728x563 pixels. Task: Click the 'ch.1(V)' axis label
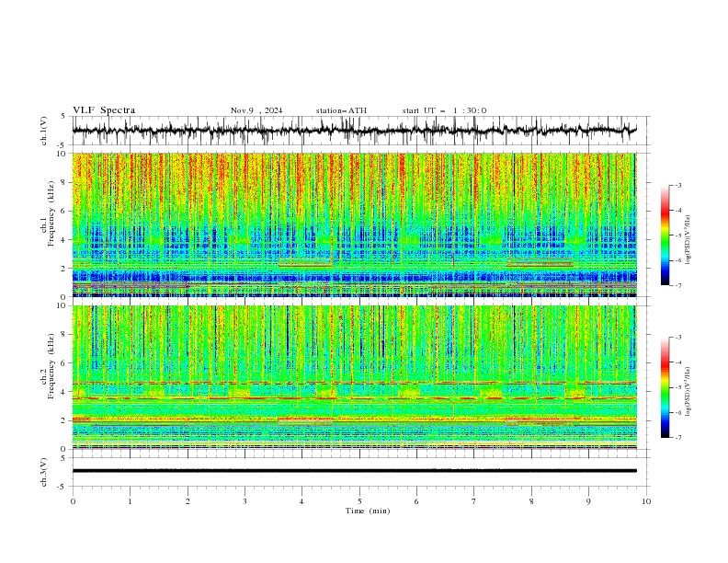[x=44, y=131]
